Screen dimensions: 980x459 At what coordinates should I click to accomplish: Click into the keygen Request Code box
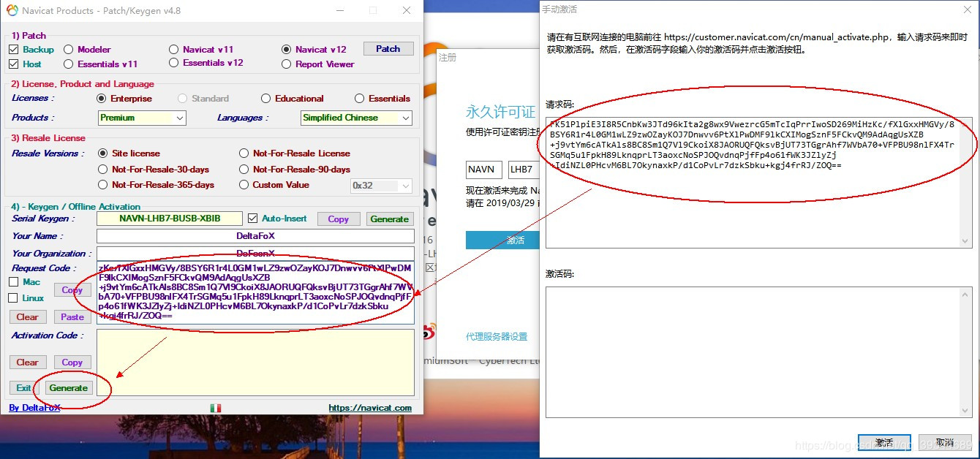click(x=255, y=293)
